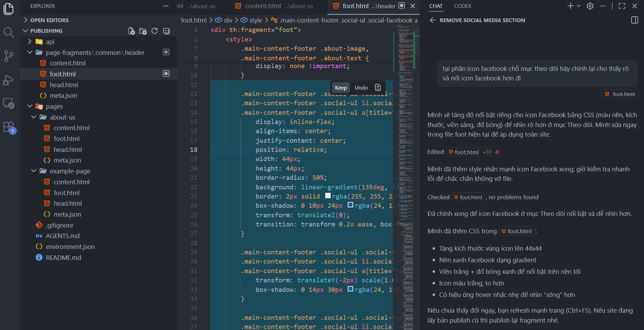
Task: Go back from Remove Social Media Section chat
Action: tap(433, 20)
